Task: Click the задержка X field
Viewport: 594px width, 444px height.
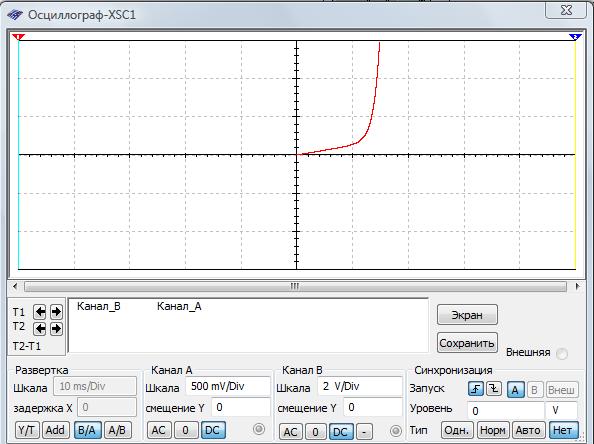Action: click(107, 407)
